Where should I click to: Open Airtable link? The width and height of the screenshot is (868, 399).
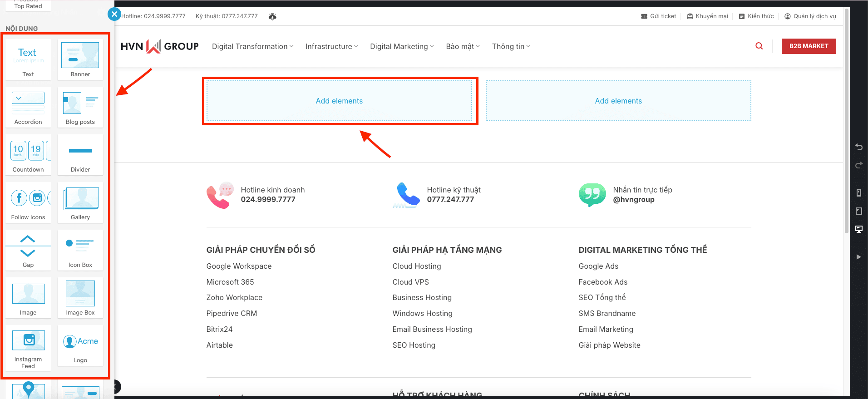click(x=220, y=345)
